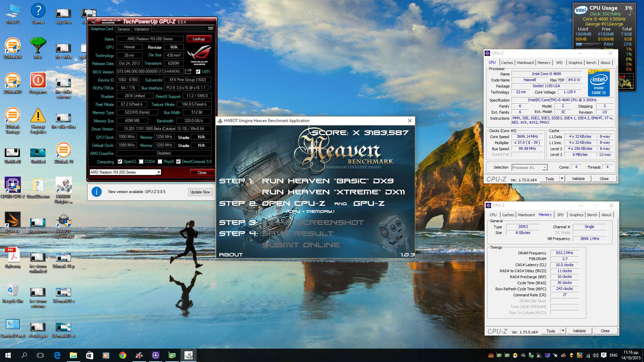The width and height of the screenshot is (644, 362).
Task: Open the Games desktop shortcut
Action: tap(38, 14)
